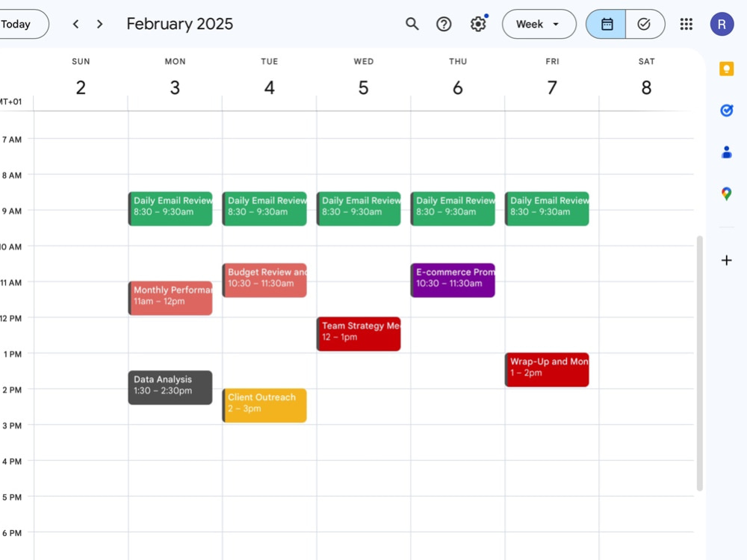This screenshot has width=747, height=560.
Task: Open Thursday's Daily Email Review event
Action: (x=453, y=208)
